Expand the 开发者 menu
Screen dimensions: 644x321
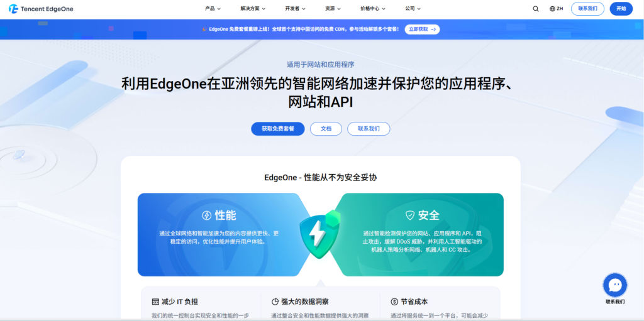[295, 9]
